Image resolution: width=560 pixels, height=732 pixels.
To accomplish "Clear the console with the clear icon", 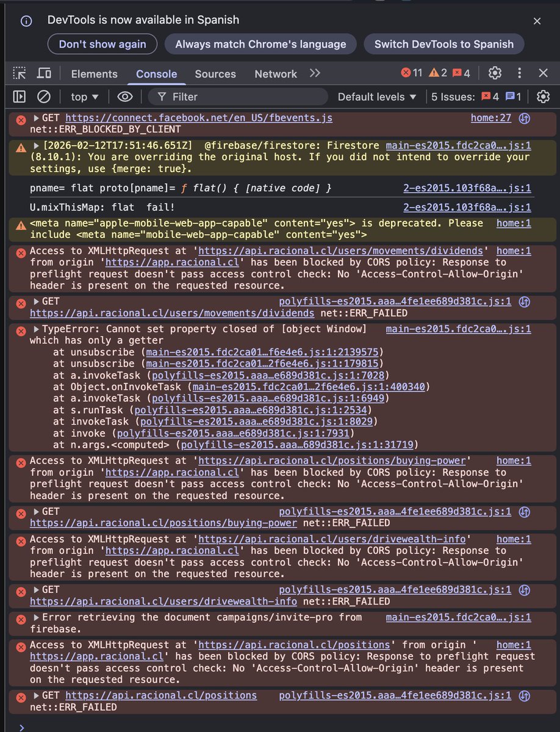I will tap(44, 96).
